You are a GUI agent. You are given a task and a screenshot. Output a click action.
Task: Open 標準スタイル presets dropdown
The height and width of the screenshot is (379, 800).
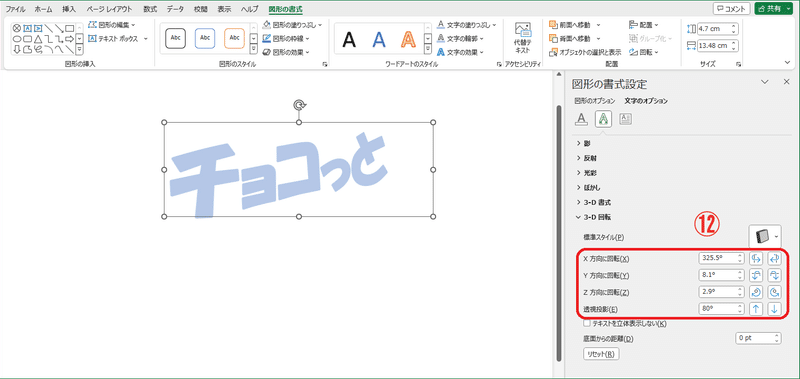(765, 237)
